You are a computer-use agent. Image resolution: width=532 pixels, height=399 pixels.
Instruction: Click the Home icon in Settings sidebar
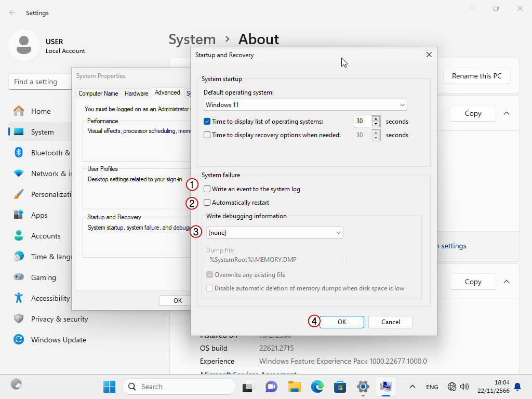19,111
